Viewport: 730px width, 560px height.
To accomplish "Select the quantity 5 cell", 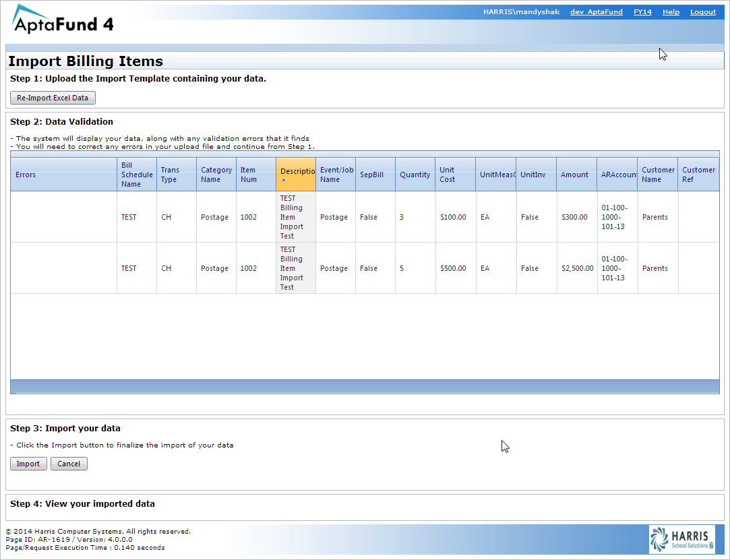I will 415,268.
